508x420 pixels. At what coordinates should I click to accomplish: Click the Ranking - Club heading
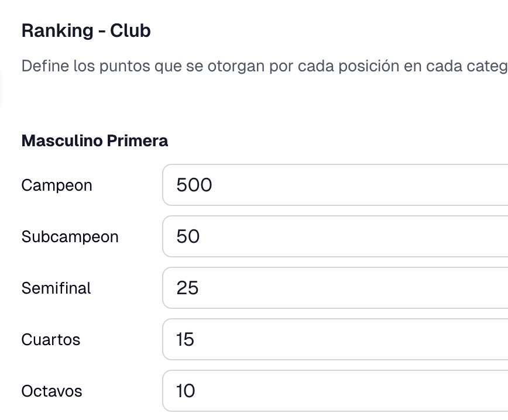pyautogui.click(x=85, y=30)
